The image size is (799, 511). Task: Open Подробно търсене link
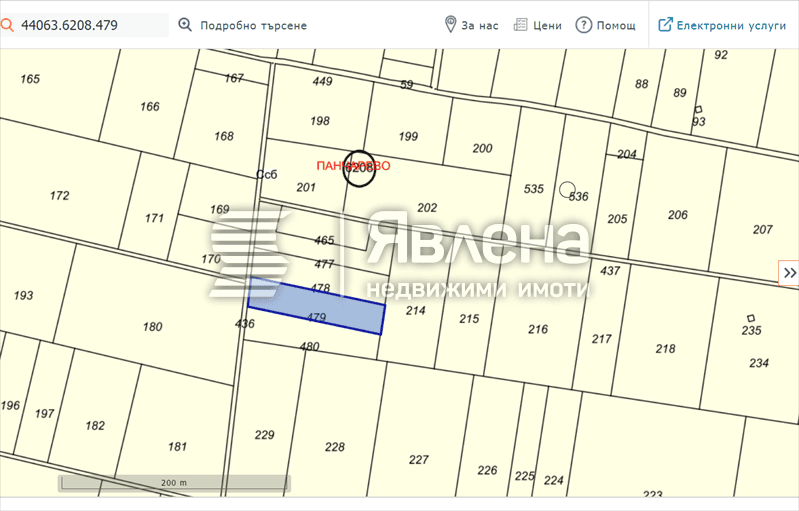(x=253, y=25)
